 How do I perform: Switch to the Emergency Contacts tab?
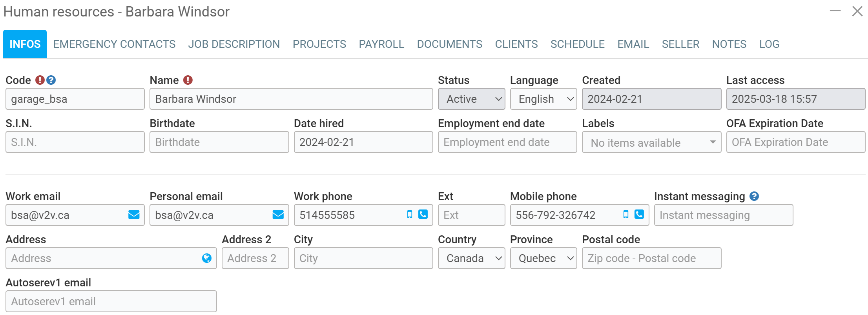pos(114,44)
